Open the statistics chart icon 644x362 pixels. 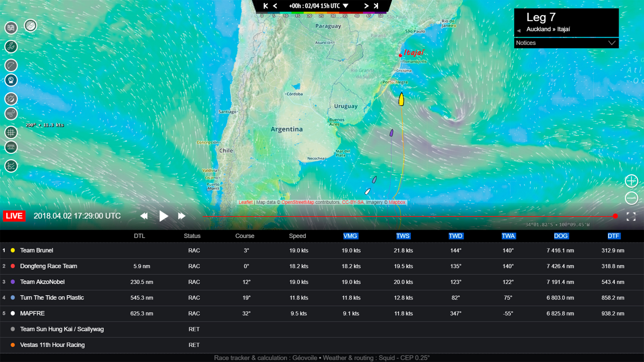[11, 166]
